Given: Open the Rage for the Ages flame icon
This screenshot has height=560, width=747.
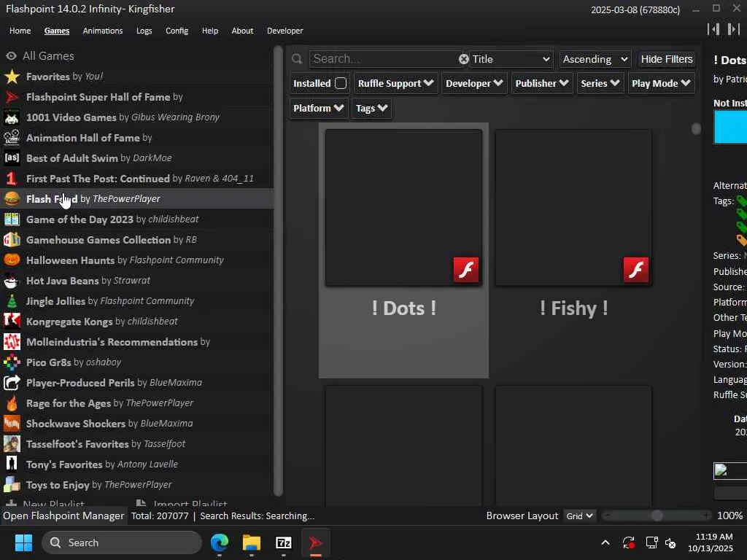Looking at the screenshot, I should 12,403.
